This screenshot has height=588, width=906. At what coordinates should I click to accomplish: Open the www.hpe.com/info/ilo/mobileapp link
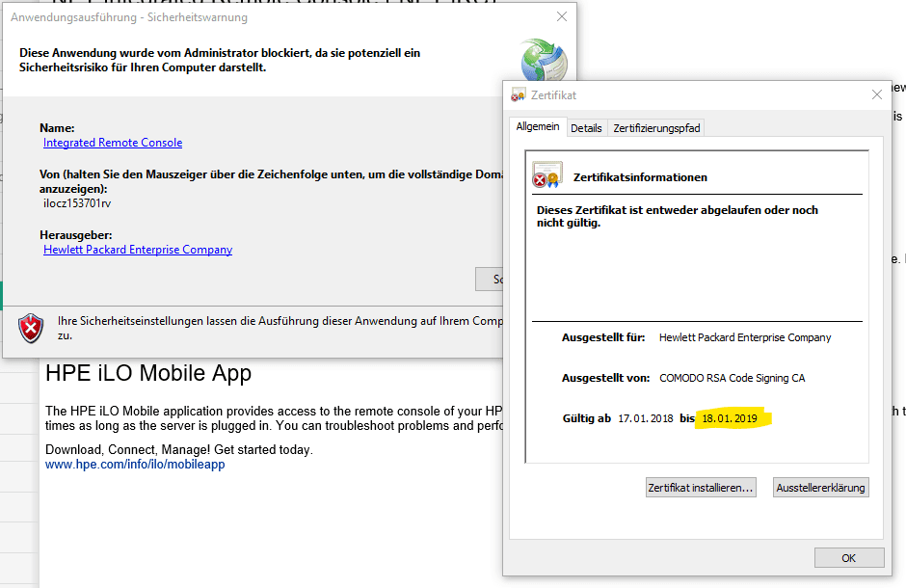point(135,465)
